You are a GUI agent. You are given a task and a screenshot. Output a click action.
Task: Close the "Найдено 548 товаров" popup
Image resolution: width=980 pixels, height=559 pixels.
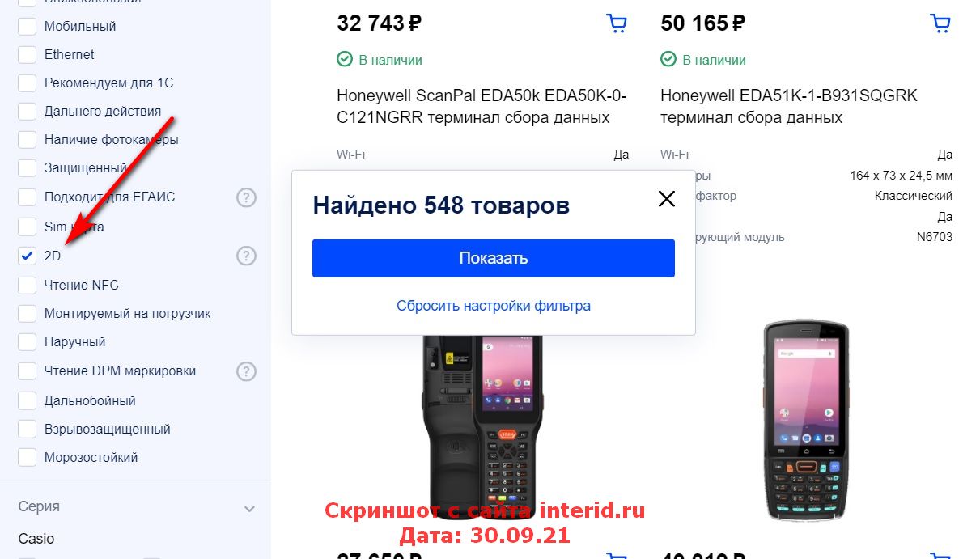click(x=666, y=198)
